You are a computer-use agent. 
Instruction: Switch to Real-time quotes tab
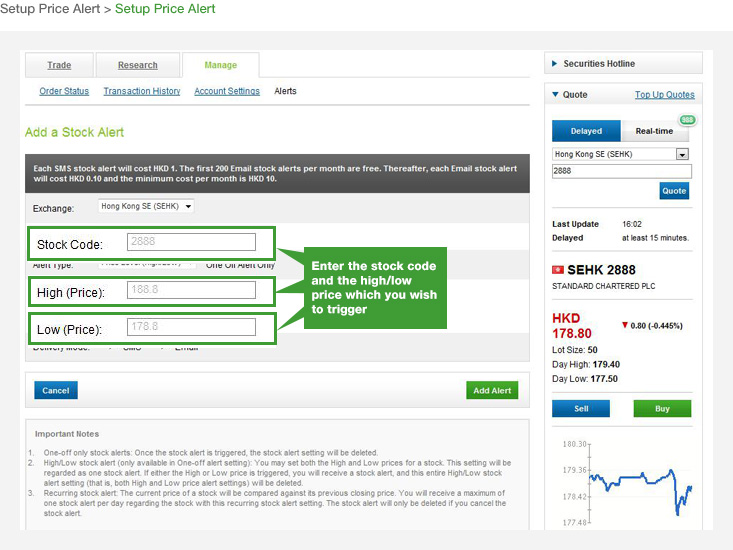point(654,131)
